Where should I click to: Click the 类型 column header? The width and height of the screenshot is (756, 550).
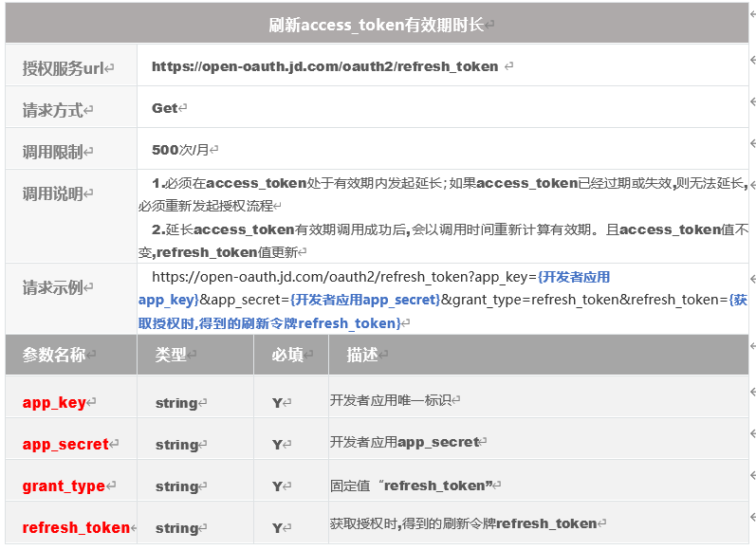click(x=195, y=355)
